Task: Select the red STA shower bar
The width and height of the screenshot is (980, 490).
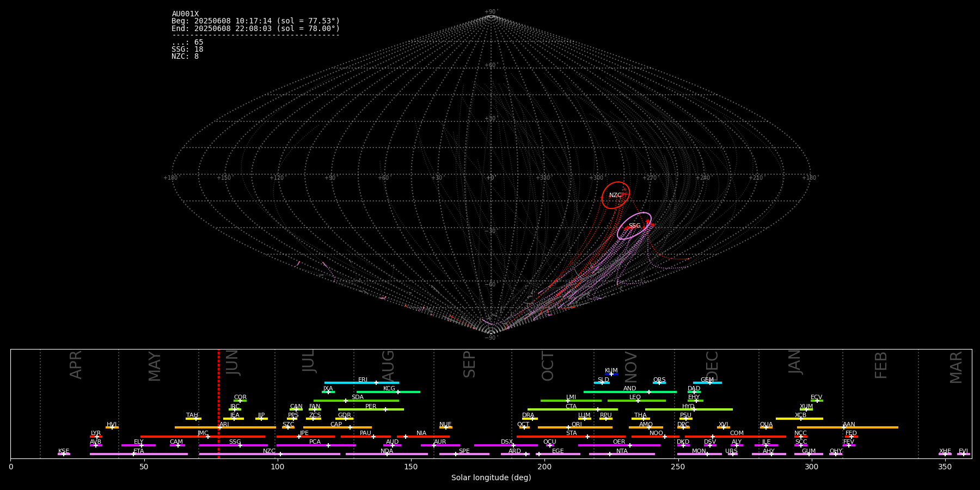Action: (x=571, y=437)
